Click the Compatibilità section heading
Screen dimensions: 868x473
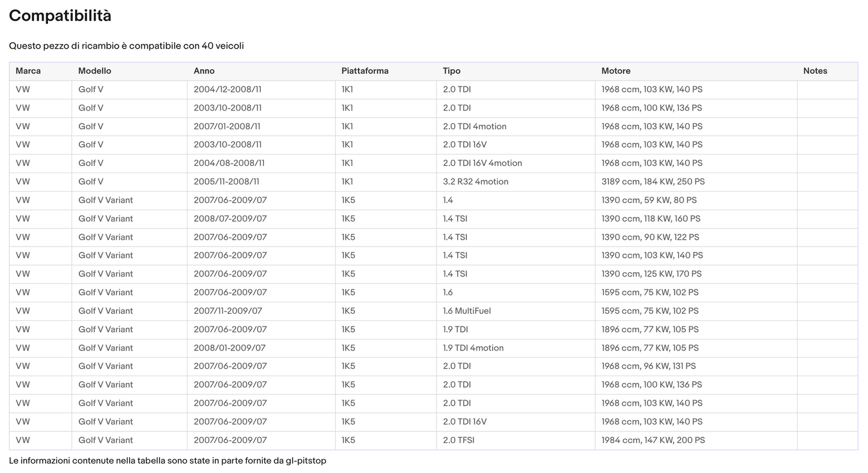pos(60,16)
